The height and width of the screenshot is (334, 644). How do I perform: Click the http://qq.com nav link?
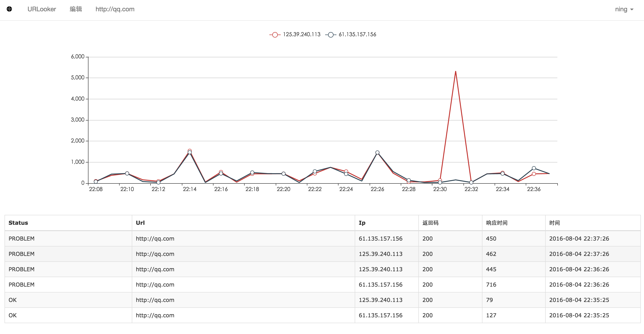tap(115, 9)
